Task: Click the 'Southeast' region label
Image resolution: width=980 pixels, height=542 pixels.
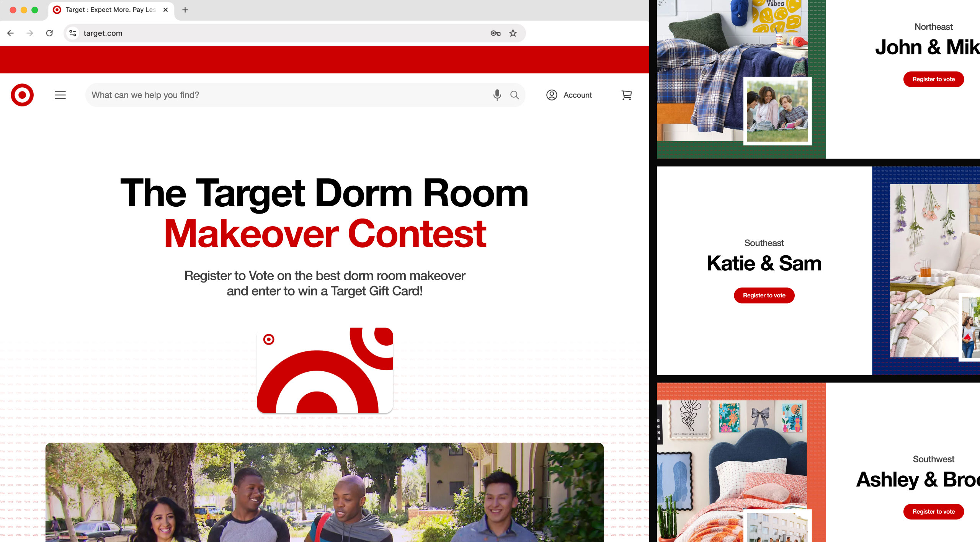Action: coord(764,243)
